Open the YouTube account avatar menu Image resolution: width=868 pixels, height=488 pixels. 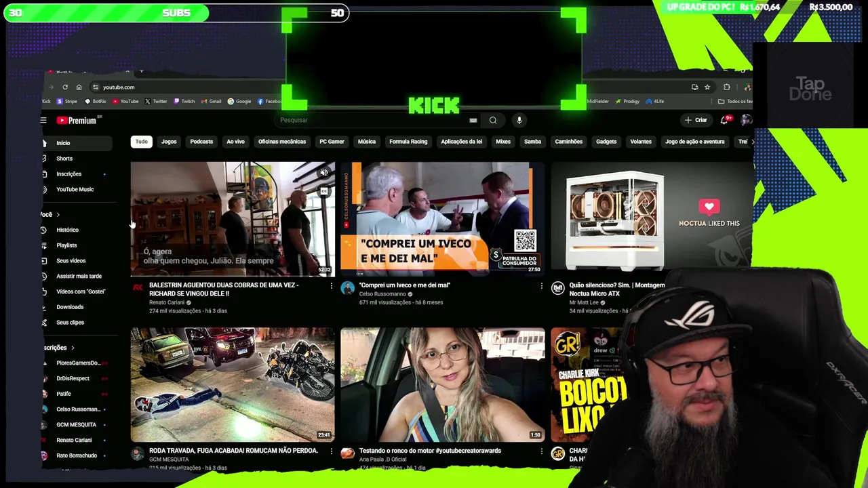[746, 120]
